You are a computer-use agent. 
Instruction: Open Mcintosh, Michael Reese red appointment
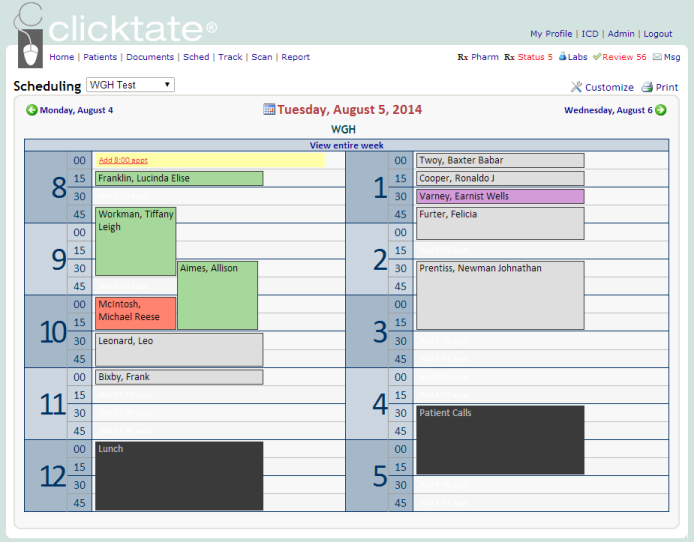135,312
